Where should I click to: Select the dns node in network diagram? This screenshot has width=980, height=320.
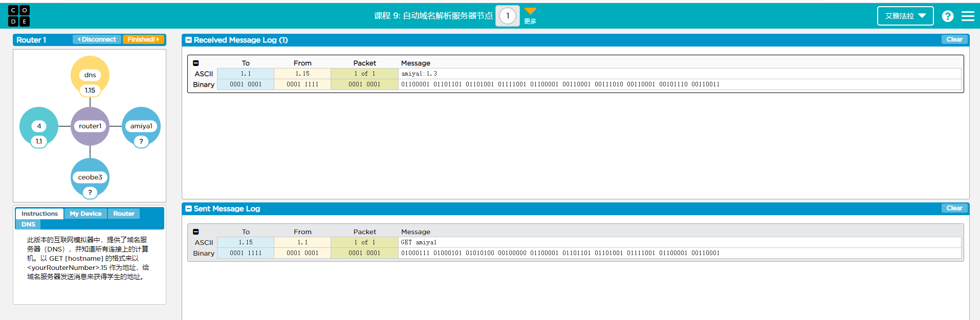(90, 75)
